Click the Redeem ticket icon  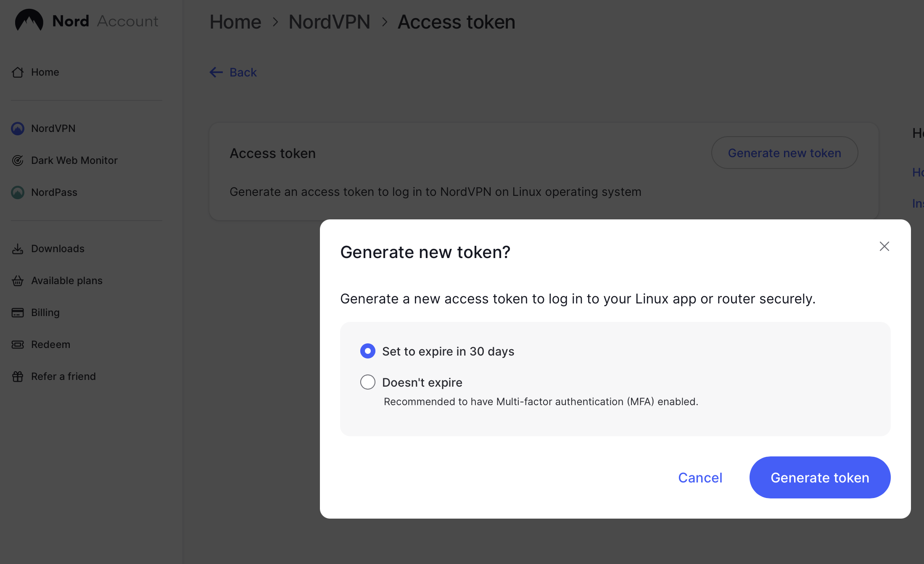[18, 345]
